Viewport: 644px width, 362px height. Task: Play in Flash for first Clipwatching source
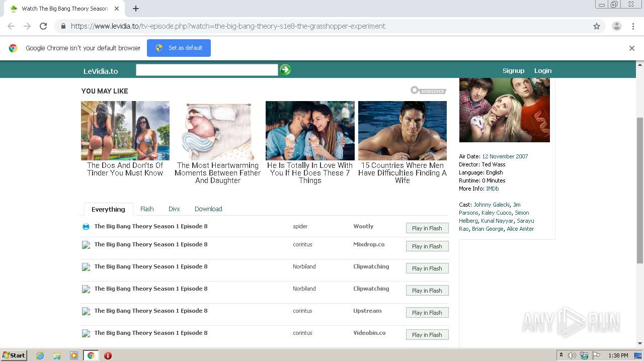coord(427,268)
